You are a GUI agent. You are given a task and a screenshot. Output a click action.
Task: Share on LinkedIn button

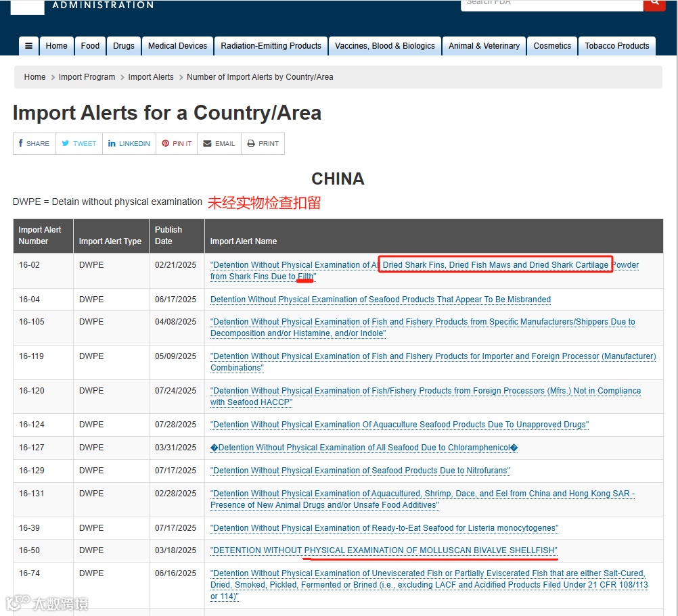pos(129,143)
